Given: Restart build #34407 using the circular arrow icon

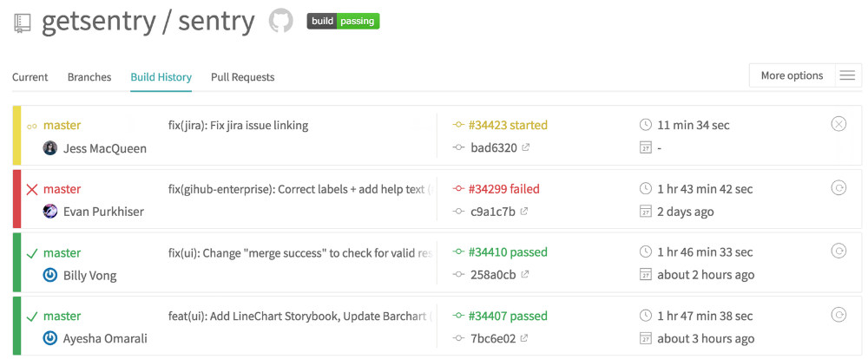Looking at the screenshot, I should click(838, 314).
